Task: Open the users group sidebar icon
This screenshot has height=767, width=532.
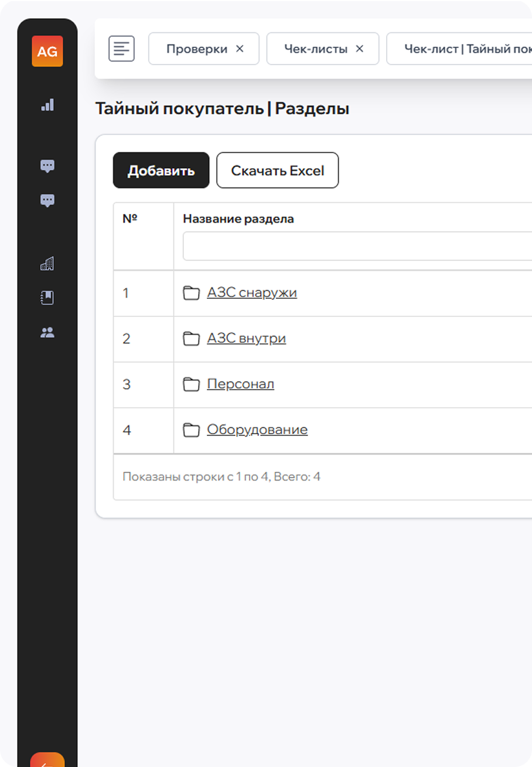Action: pos(47,333)
